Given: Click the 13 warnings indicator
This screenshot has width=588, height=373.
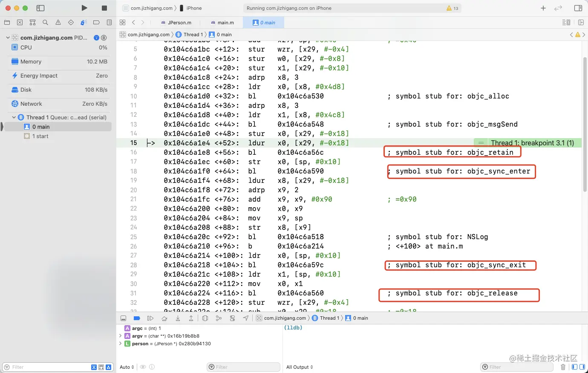Looking at the screenshot, I should coord(453,8).
